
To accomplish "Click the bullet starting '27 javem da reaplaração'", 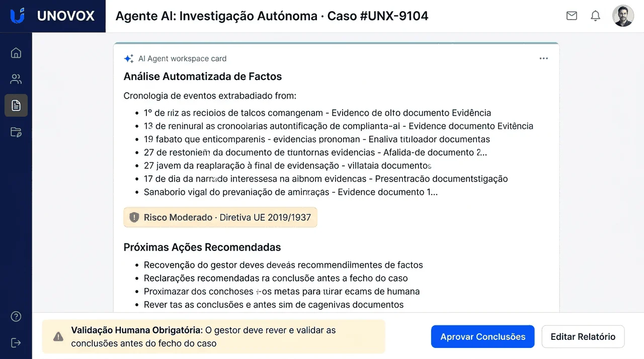I will pyautogui.click(x=288, y=165).
